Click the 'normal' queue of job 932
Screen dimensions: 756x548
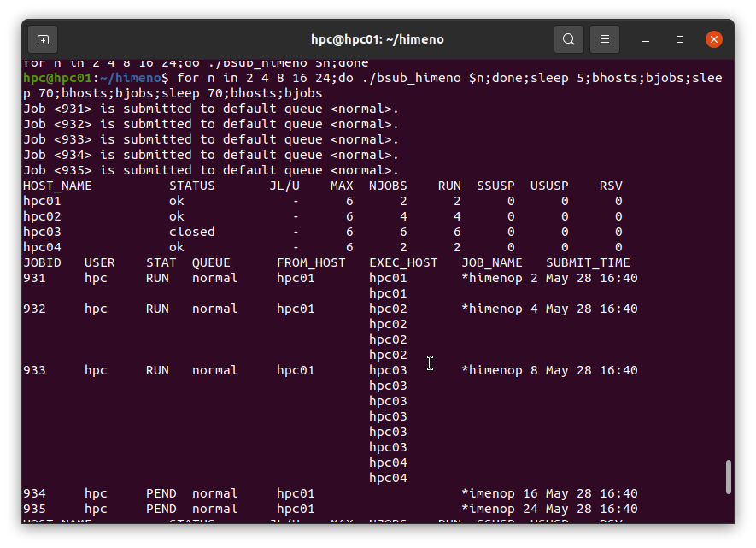(x=215, y=309)
